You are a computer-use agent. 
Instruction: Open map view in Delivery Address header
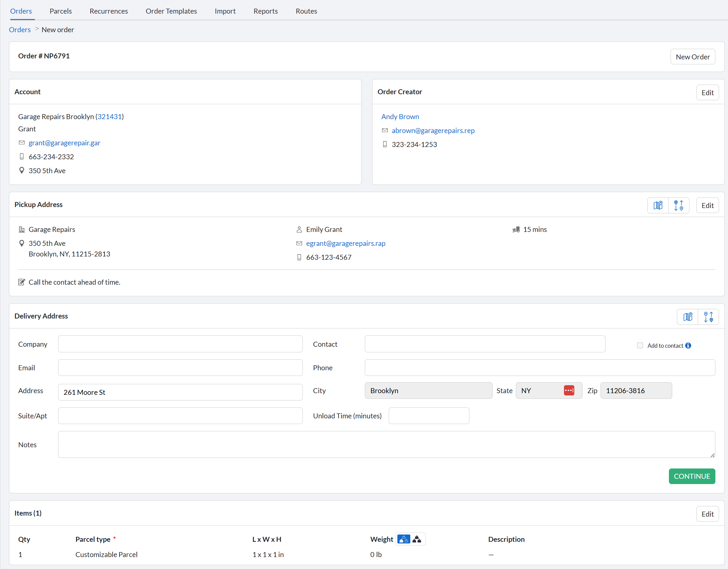[688, 317]
